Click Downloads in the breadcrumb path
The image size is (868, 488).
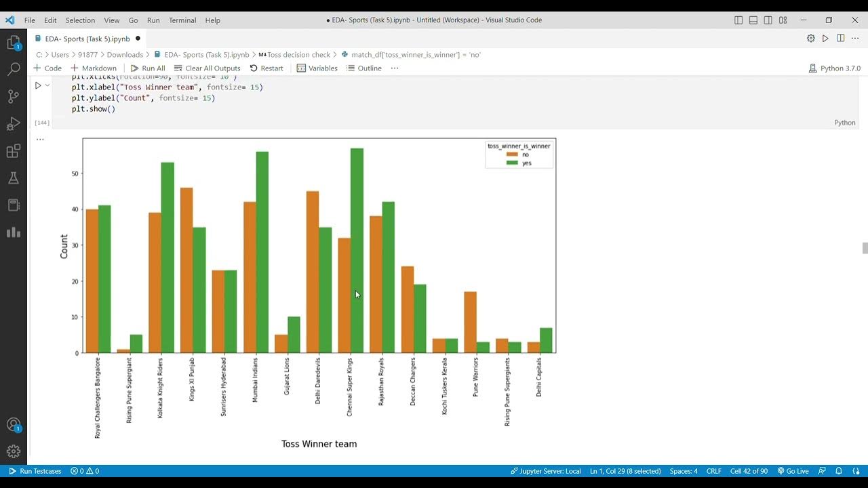(x=125, y=54)
